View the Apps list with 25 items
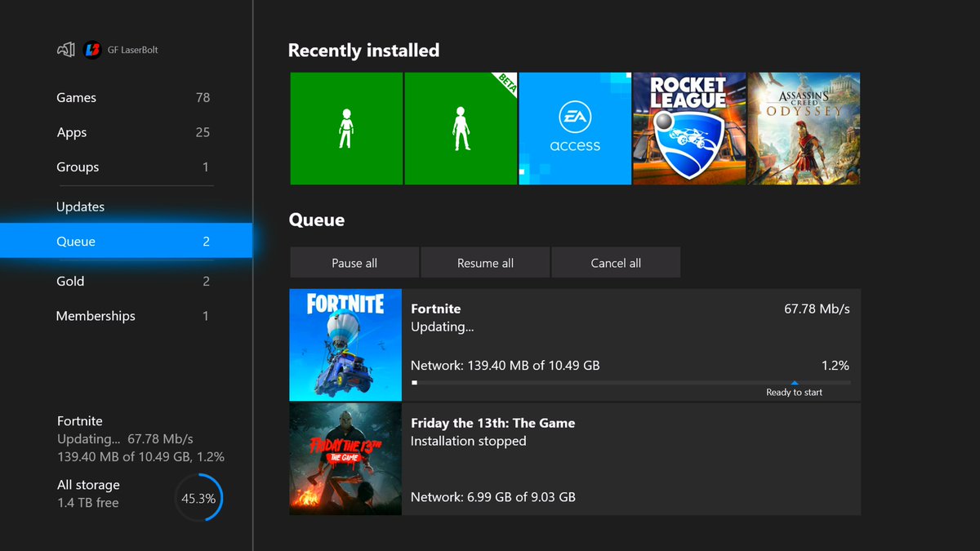The height and width of the screenshot is (551, 980). 72,132
